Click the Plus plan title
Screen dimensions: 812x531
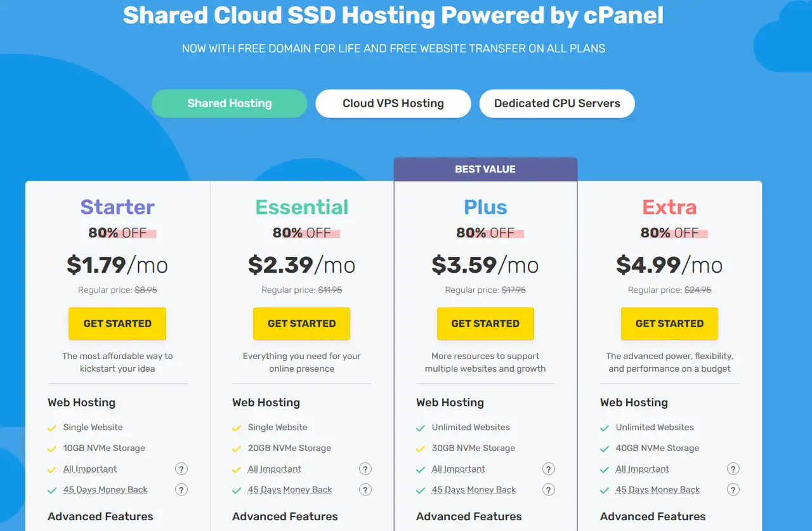[x=485, y=207]
